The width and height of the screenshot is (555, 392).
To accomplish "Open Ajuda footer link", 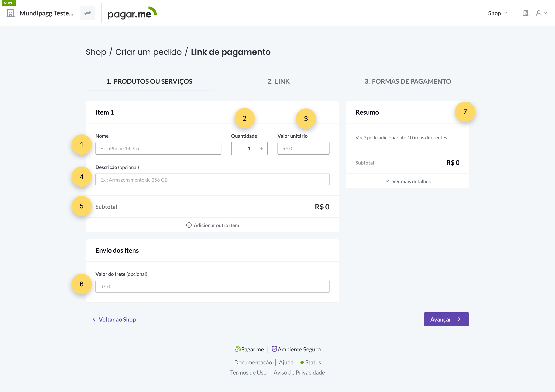I will [286, 362].
